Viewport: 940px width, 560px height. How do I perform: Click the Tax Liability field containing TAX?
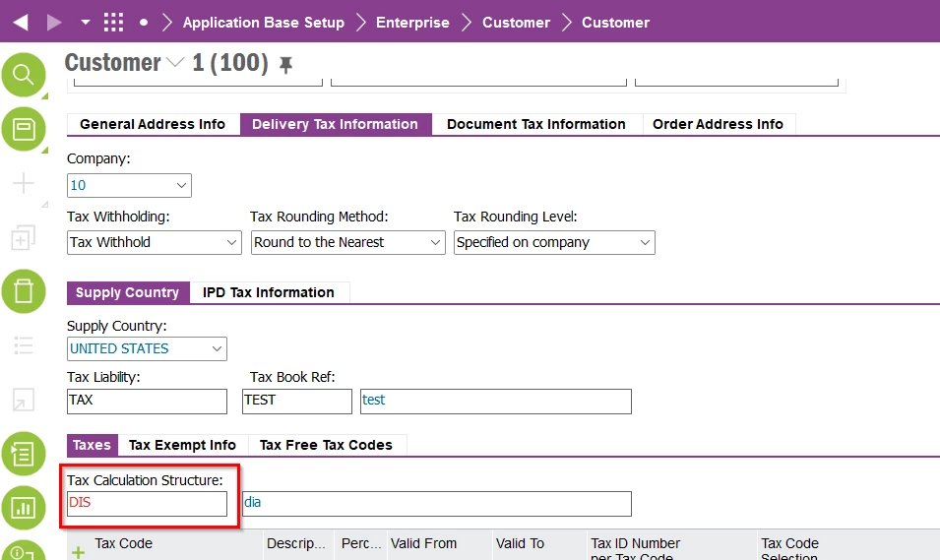147,402
